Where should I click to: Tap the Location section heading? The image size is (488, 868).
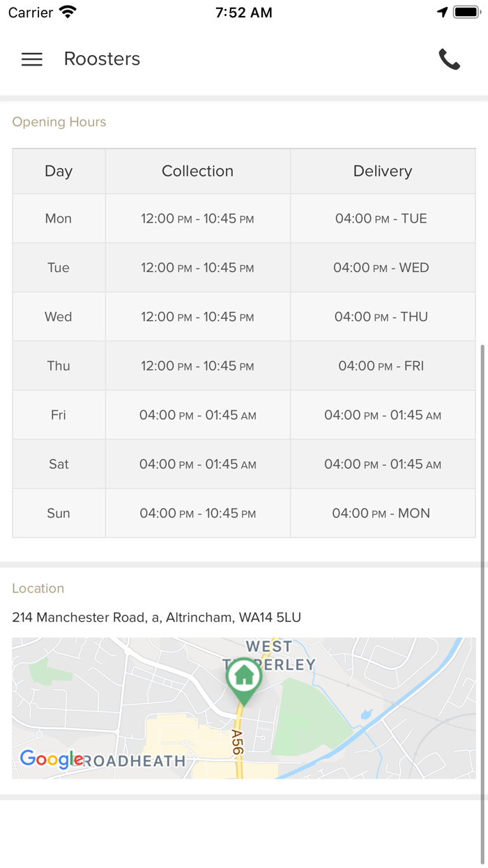coord(38,588)
